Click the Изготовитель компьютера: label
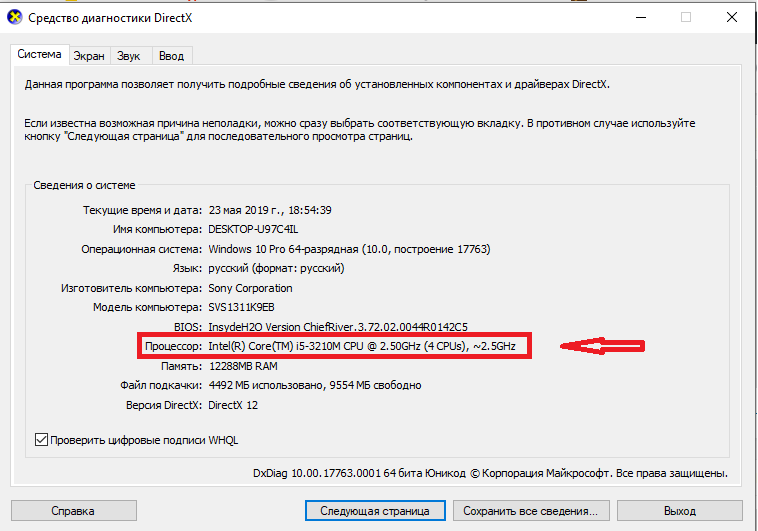The image size is (758, 531). pyautogui.click(x=131, y=288)
